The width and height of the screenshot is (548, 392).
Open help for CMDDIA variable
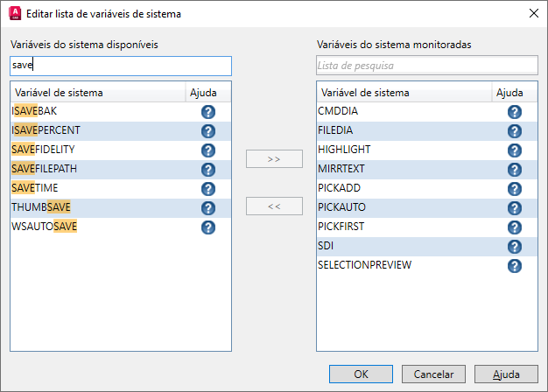coord(515,112)
